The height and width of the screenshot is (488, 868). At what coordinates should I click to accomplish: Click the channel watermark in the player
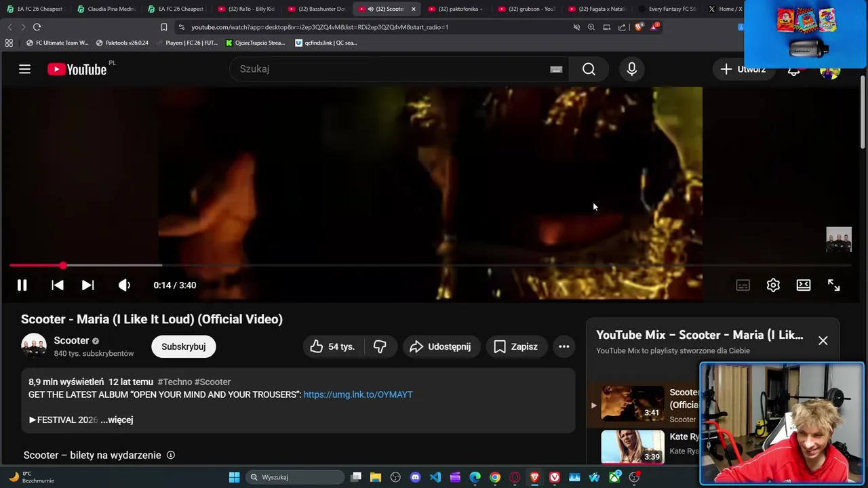click(x=839, y=240)
